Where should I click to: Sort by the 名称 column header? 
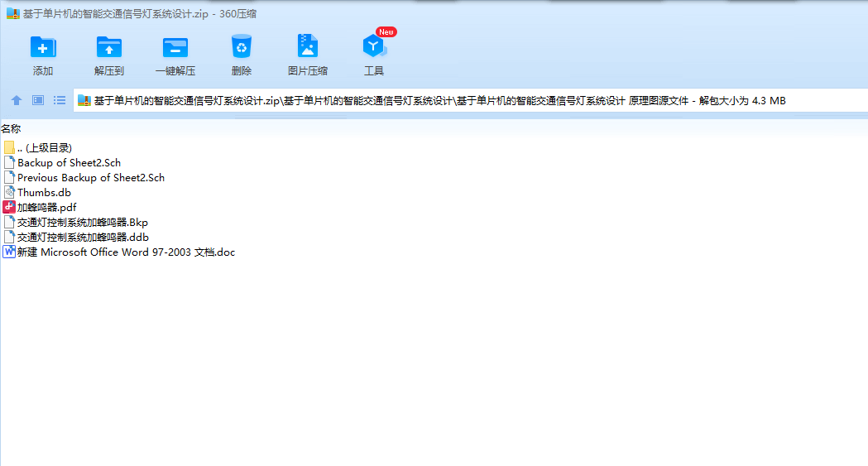(x=11, y=129)
